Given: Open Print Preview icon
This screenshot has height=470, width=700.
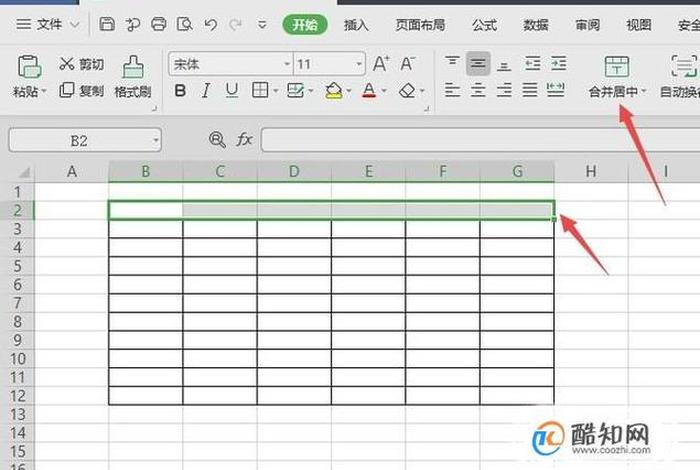Looking at the screenshot, I should [x=184, y=24].
